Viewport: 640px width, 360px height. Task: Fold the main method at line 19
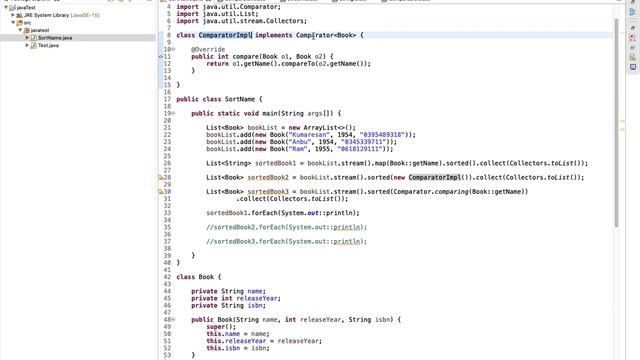point(173,113)
